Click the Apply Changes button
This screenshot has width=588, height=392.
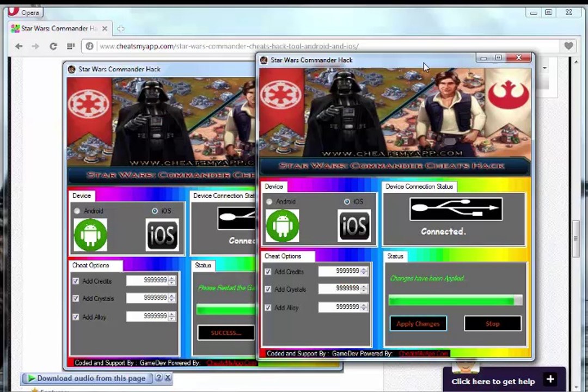click(x=418, y=324)
